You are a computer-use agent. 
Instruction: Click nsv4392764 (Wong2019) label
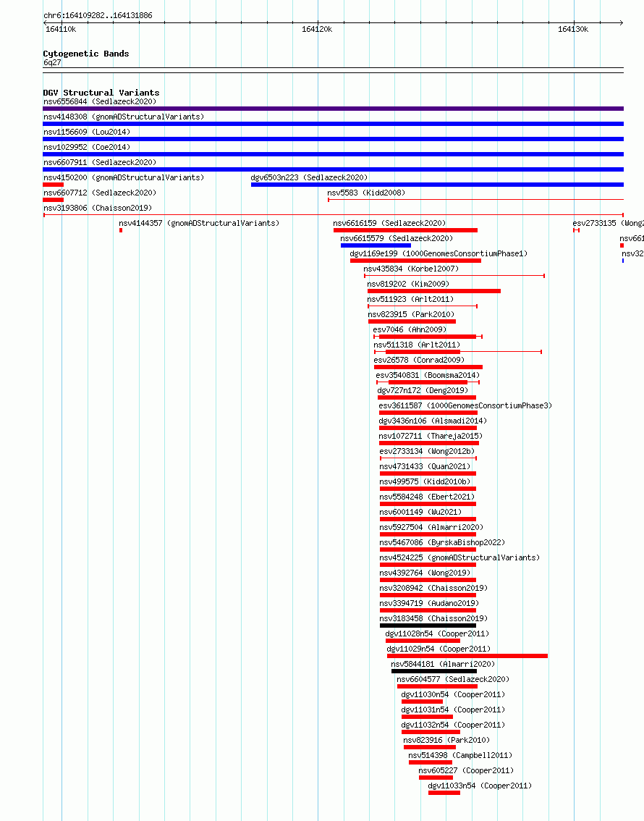(x=425, y=572)
